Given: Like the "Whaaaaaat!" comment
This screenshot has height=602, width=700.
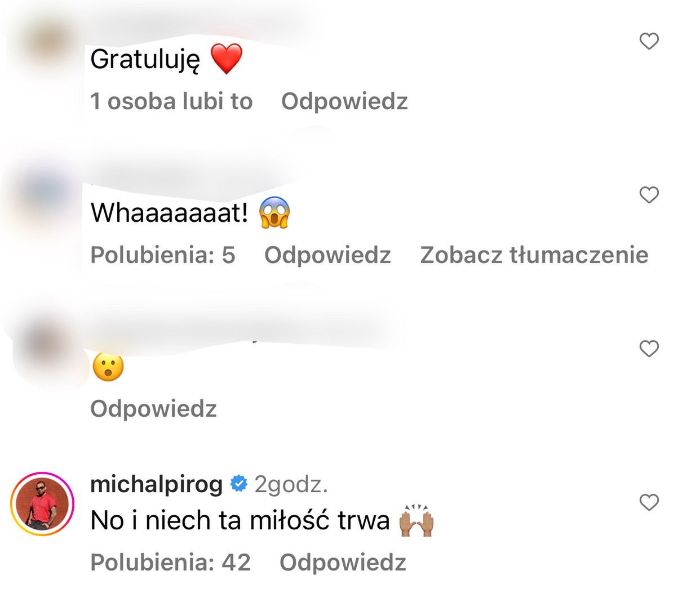Looking at the screenshot, I should coord(649,195).
